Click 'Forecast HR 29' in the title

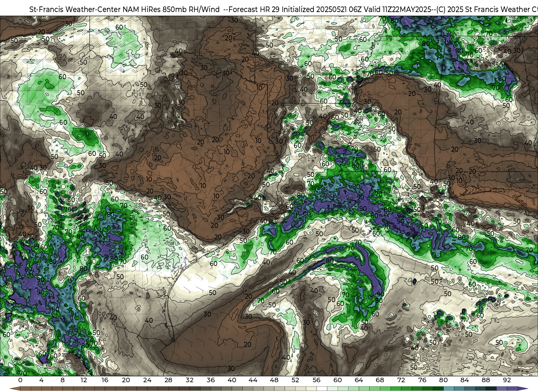coord(254,10)
